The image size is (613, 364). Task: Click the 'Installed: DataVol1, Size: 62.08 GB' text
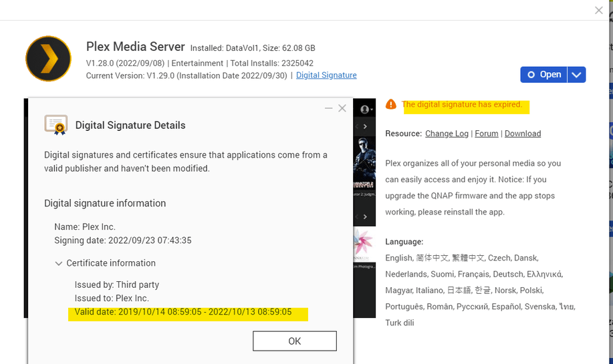click(x=253, y=48)
